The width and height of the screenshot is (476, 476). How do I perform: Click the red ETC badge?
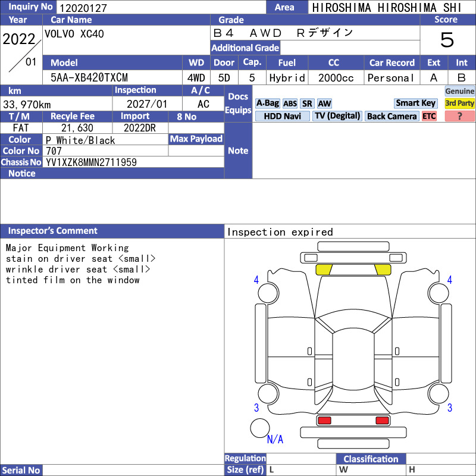pyautogui.click(x=429, y=116)
